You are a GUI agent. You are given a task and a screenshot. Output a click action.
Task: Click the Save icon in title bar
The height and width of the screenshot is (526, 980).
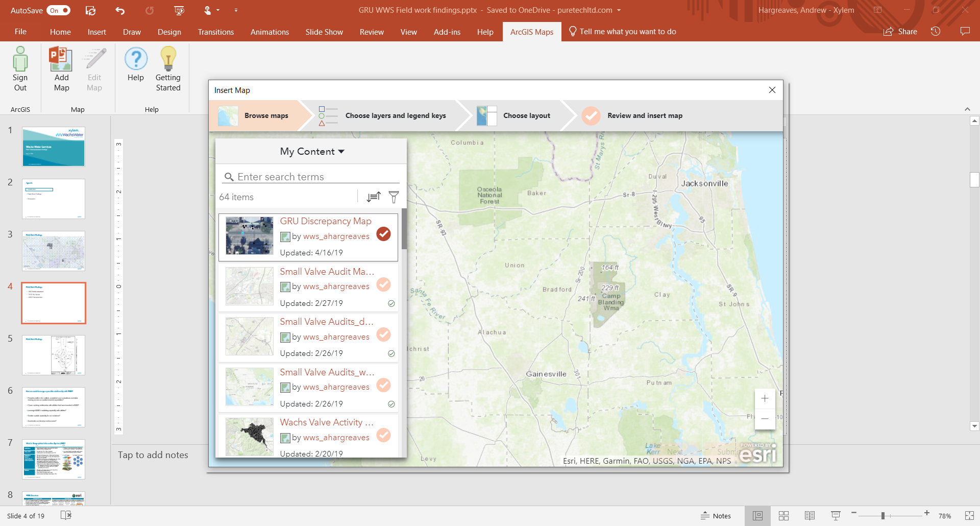pyautogui.click(x=91, y=10)
